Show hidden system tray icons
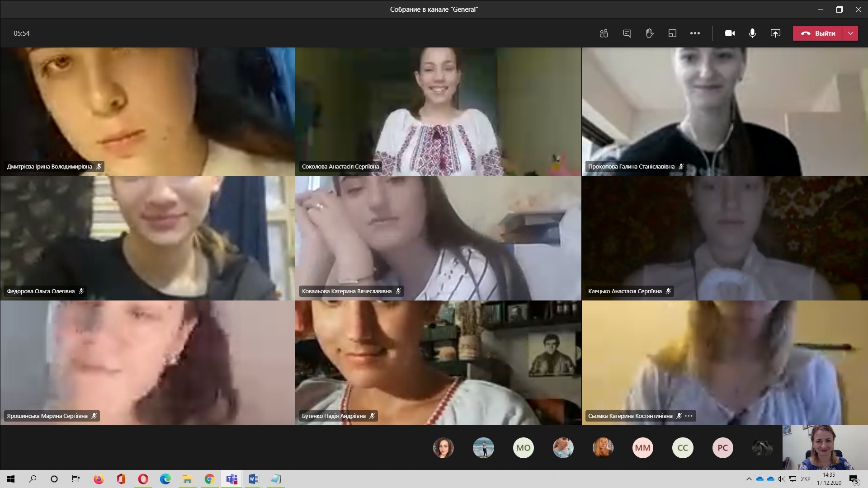Viewport: 868px width, 488px height. pos(749,479)
